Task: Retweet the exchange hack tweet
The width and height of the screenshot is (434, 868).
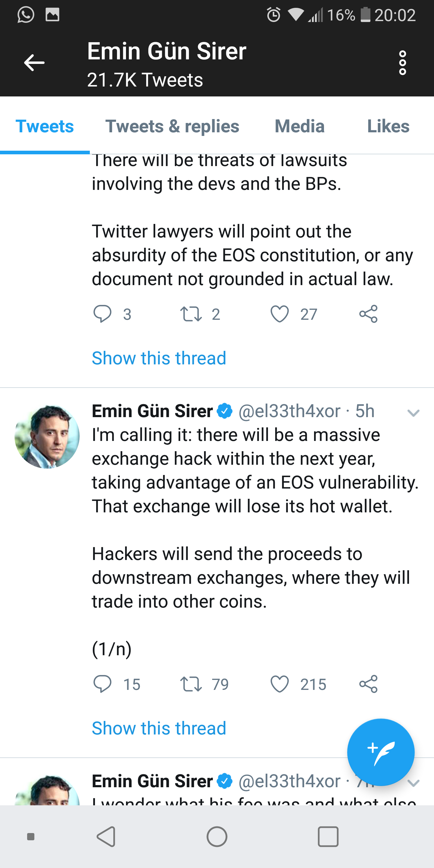Action: tap(191, 684)
